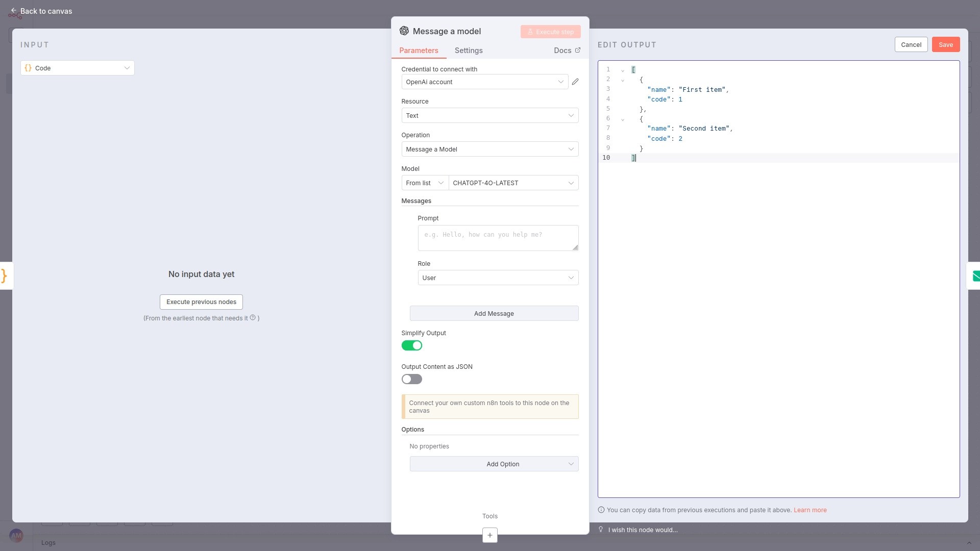980x551 pixels.
Task: Click the external link icon next to Docs
Action: click(578, 50)
